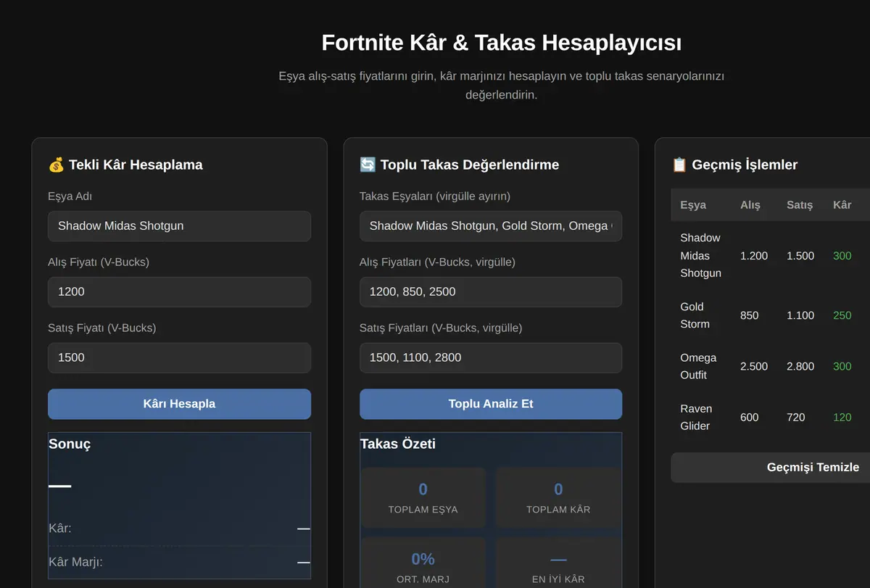Click the Kâr Marjı result label

(75, 562)
